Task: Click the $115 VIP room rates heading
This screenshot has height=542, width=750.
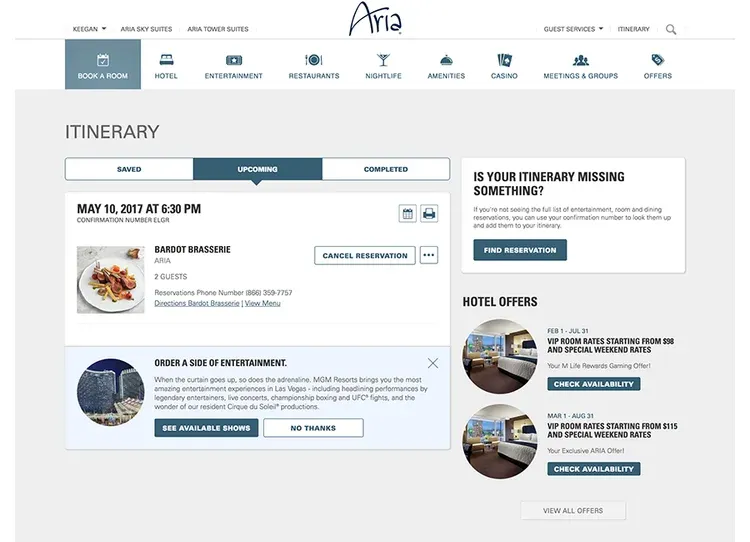Action: pyautogui.click(x=612, y=431)
